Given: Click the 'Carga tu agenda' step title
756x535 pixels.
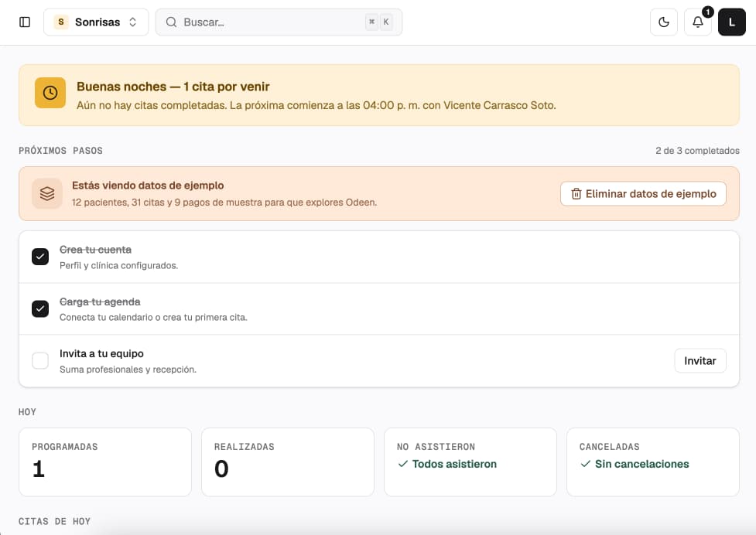Looking at the screenshot, I should pos(100,302).
